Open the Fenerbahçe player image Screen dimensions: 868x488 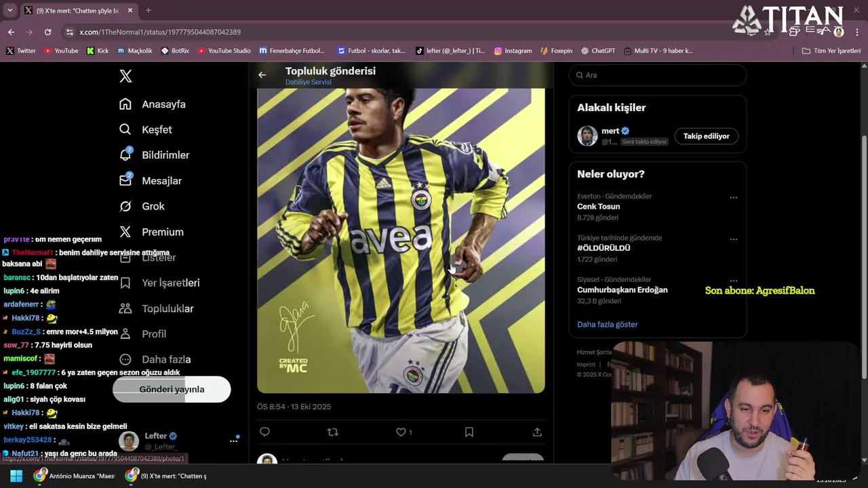point(401,241)
